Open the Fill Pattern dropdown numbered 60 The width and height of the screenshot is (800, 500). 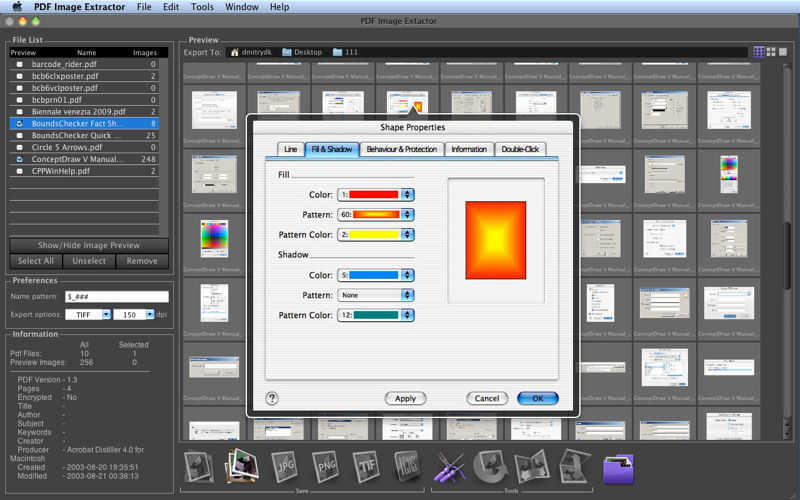point(376,214)
